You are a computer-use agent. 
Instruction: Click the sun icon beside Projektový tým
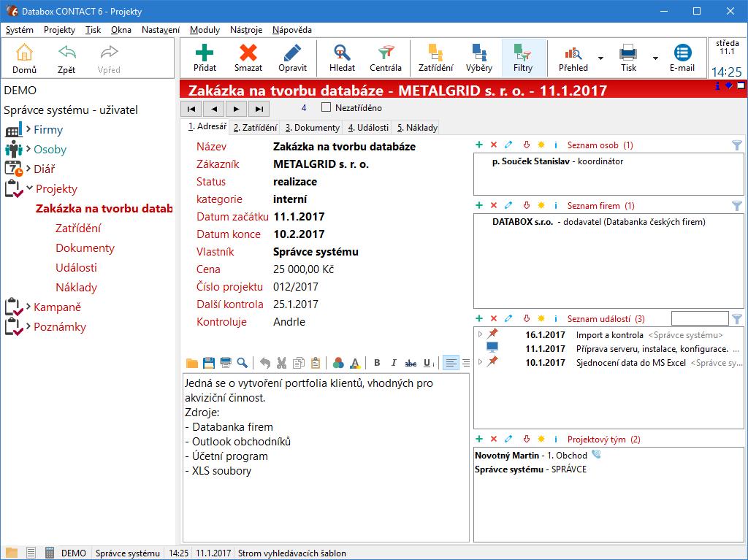click(541, 439)
